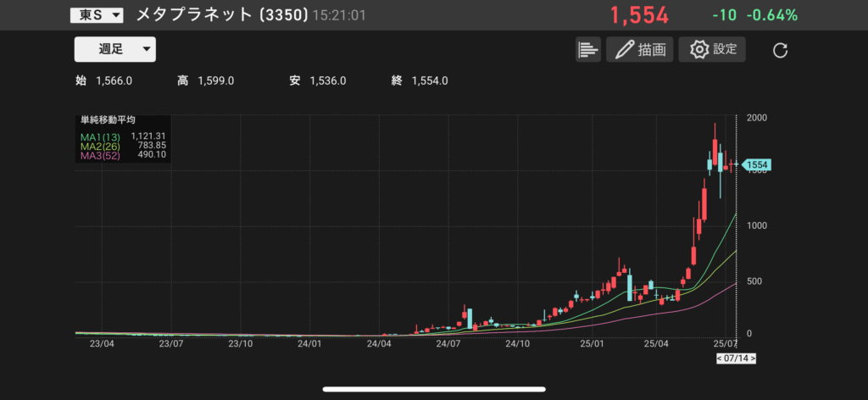The width and height of the screenshot is (868, 400).
Task: Click the timestamp 15:21:01
Action: pos(339,15)
